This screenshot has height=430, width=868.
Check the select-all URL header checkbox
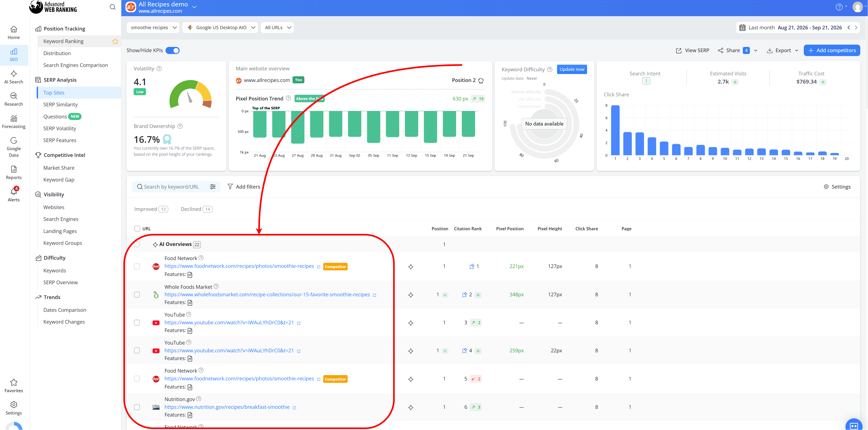coord(137,228)
